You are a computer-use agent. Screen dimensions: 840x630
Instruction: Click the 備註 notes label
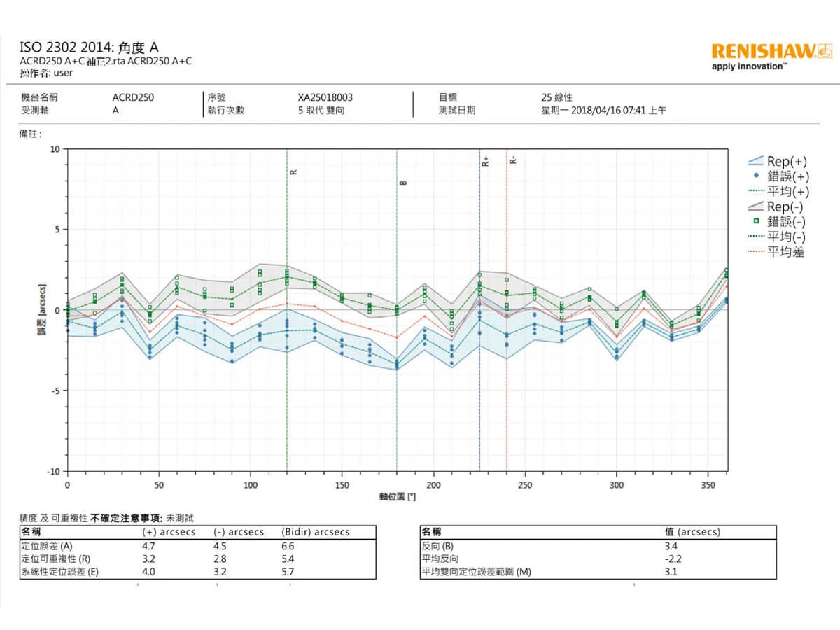click(30, 133)
